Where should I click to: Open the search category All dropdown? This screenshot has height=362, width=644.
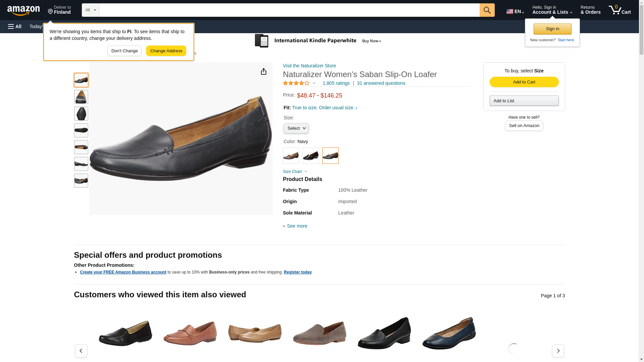90,10
